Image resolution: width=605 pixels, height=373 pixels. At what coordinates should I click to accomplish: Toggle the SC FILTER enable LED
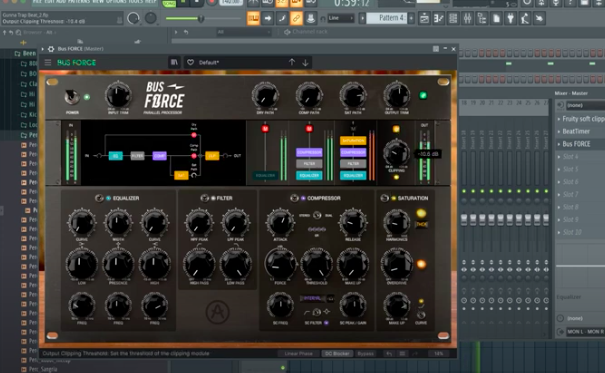[326, 323]
